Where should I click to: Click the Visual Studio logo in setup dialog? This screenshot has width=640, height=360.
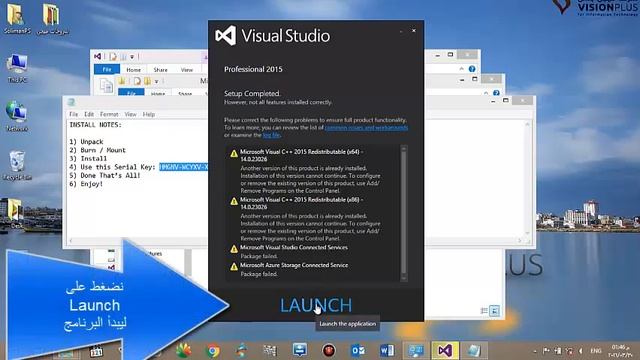tap(226, 36)
